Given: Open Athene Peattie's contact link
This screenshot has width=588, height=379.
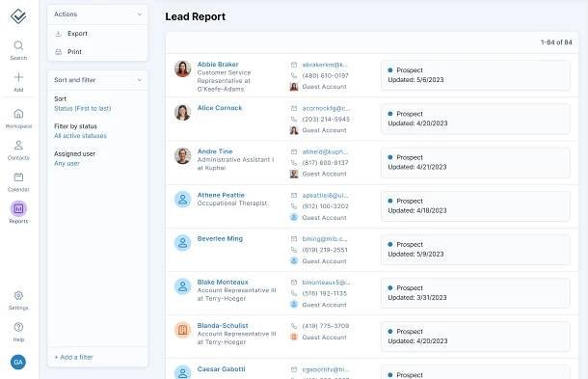Looking at the screenshot, I should [221, 195].
